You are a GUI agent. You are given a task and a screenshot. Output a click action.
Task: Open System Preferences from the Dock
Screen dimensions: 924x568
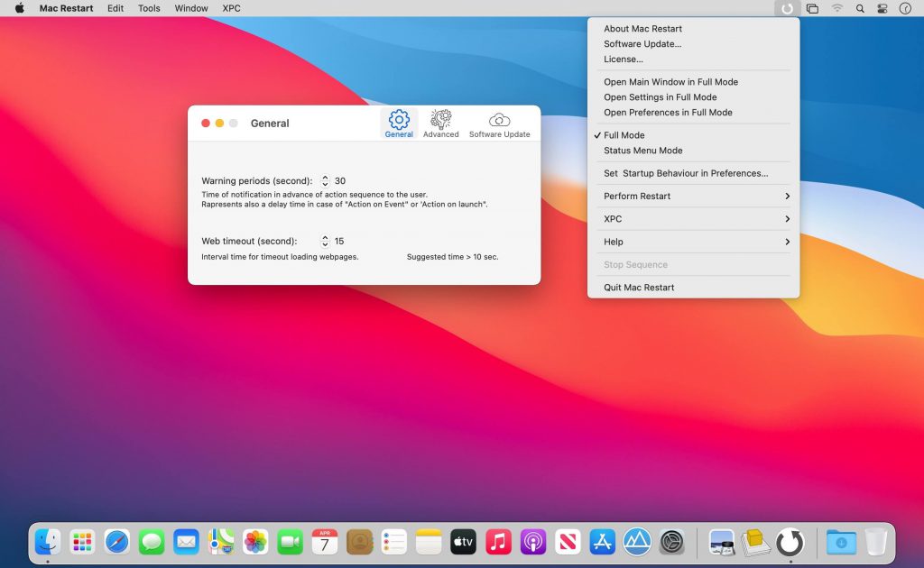tap(671, 542)
